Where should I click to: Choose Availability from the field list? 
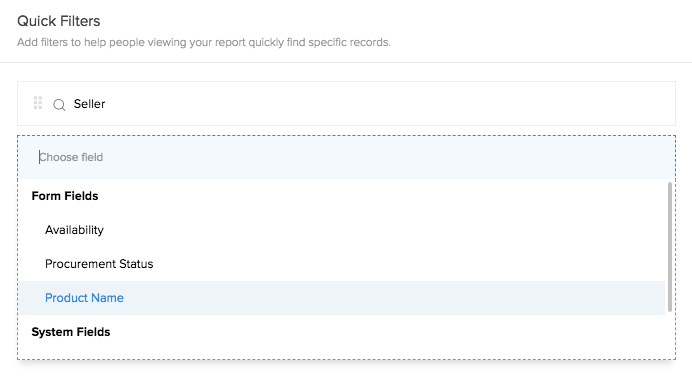pos(74,230)
